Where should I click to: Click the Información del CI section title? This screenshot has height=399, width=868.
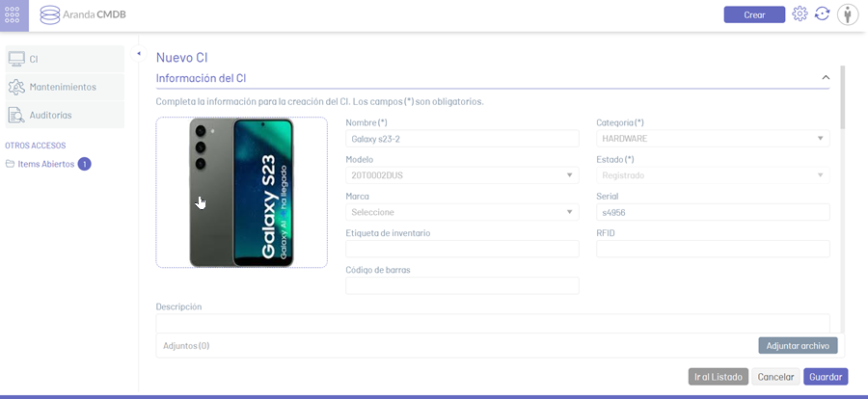[x=201, y=78]
